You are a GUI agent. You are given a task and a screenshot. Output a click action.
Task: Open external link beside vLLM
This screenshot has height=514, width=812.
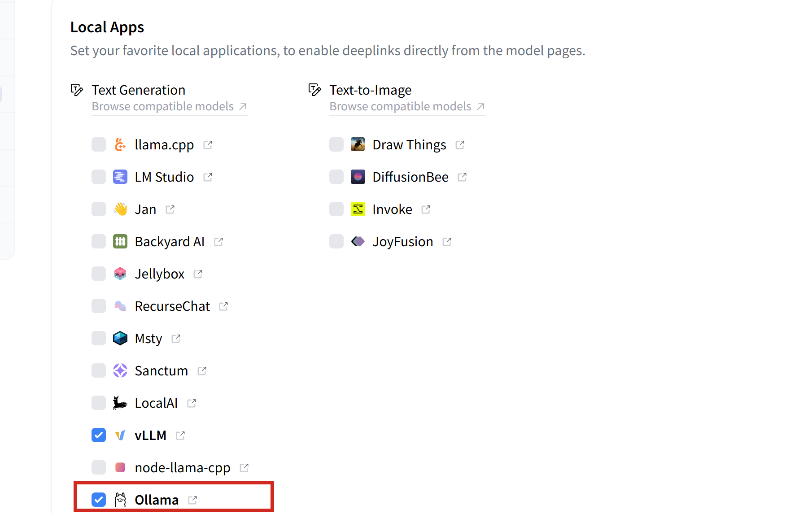pyautogui.click(x=180, y=436)
